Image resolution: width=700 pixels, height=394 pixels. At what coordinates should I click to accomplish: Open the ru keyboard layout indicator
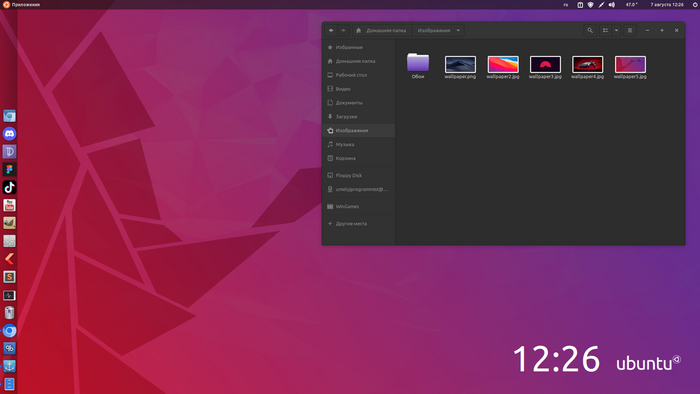coord(566,4)
